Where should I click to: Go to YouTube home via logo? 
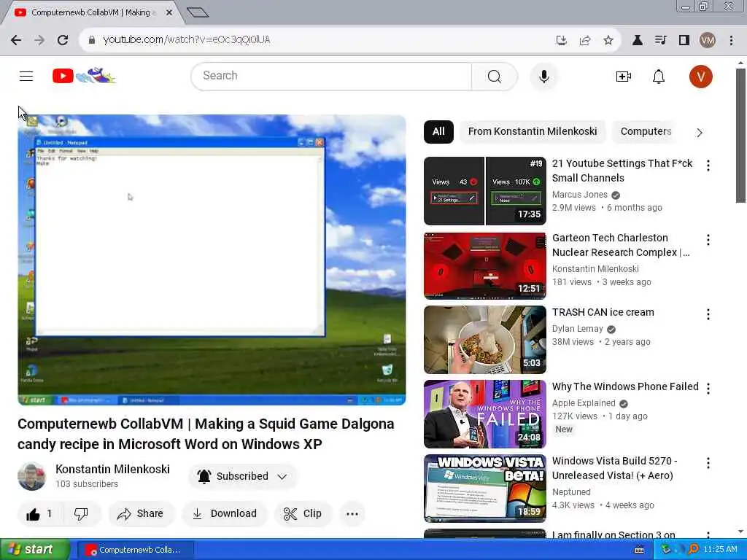coord(84,76)
